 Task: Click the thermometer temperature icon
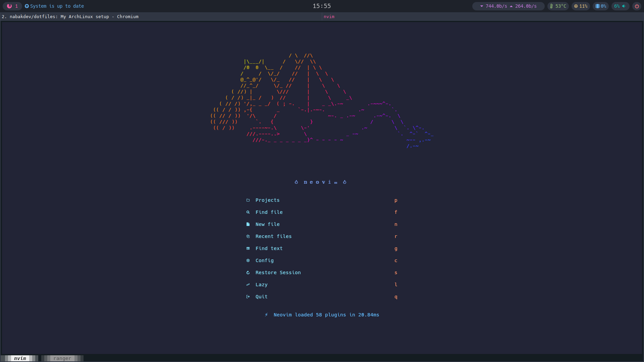tap(551, 6)
